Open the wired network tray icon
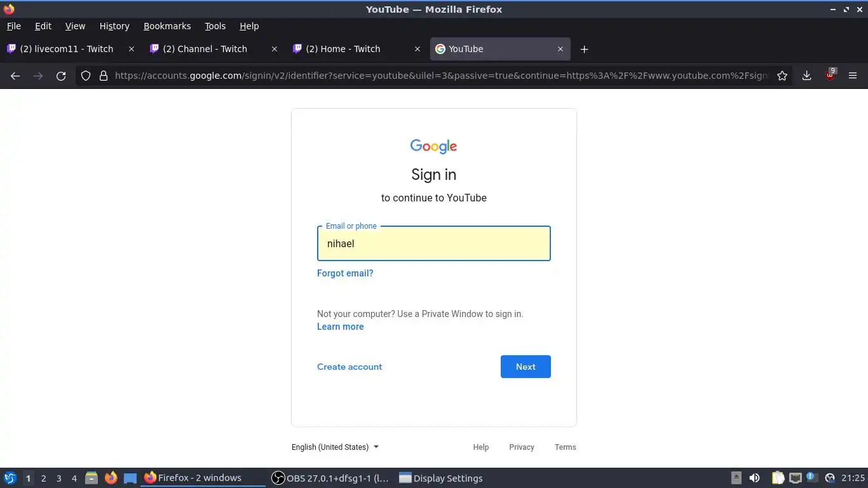Screen dimensions: 868x488 pos(795,478)
